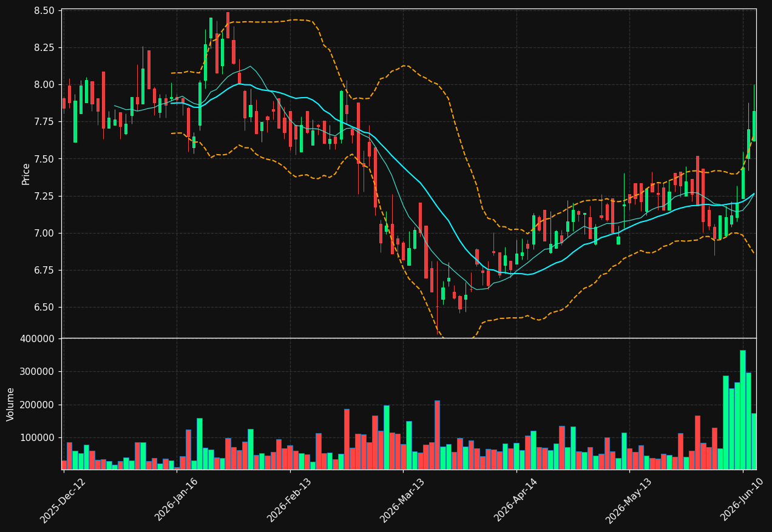Click the 2026-May-13 date label
Screen dimensions: 772x532
click(x=629, y=500)
